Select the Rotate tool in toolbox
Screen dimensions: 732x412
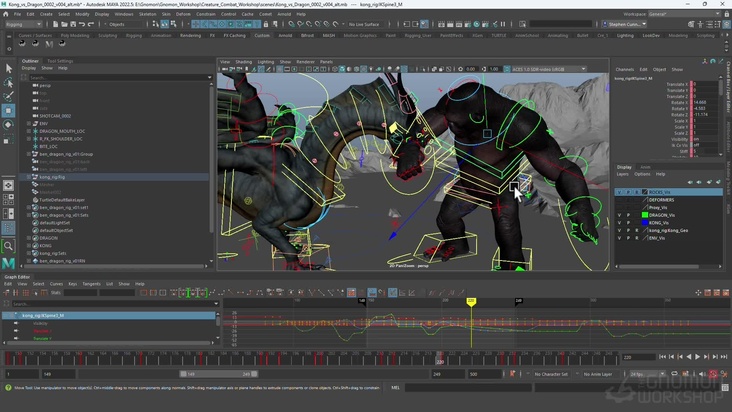click(8, 125)
